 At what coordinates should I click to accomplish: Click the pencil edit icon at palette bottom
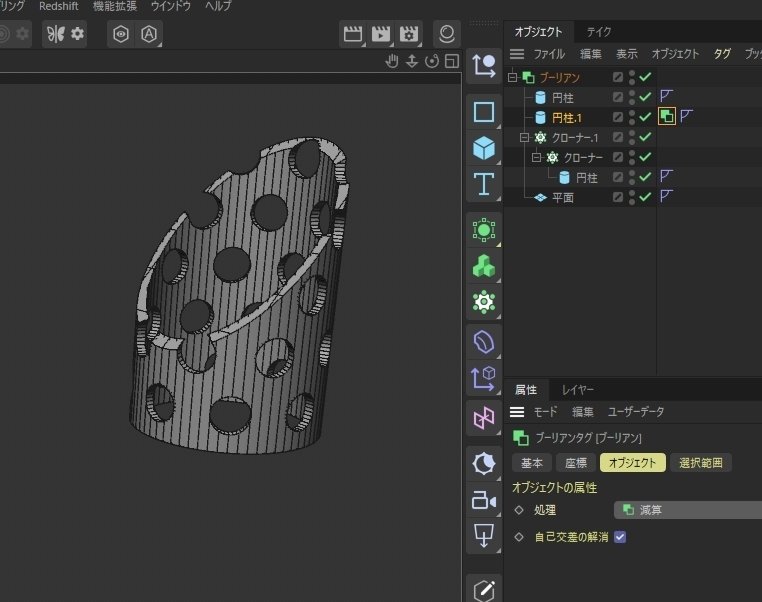coord(484,590)
